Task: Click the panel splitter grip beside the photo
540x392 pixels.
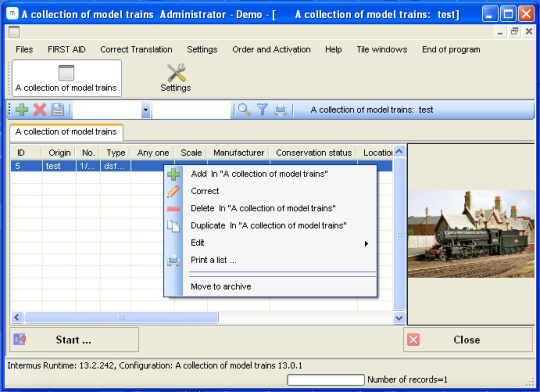Action: coord(400,234)
